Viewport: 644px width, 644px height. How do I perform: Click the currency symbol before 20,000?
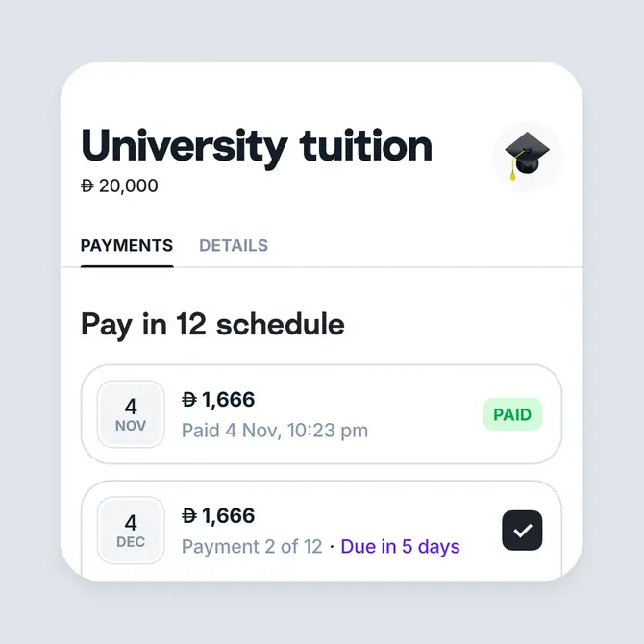point(87,186)
